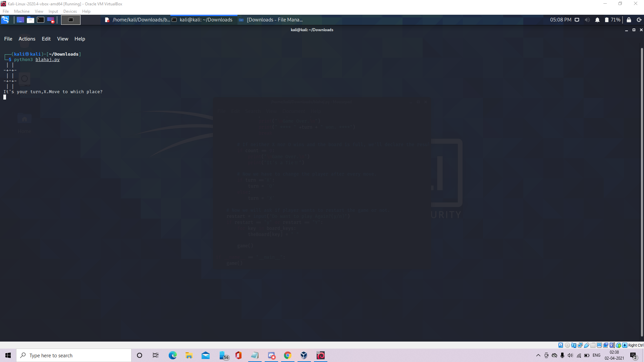Click the show desktop panel icon
The image size is (644, 362).
click(x=20, y=20)
